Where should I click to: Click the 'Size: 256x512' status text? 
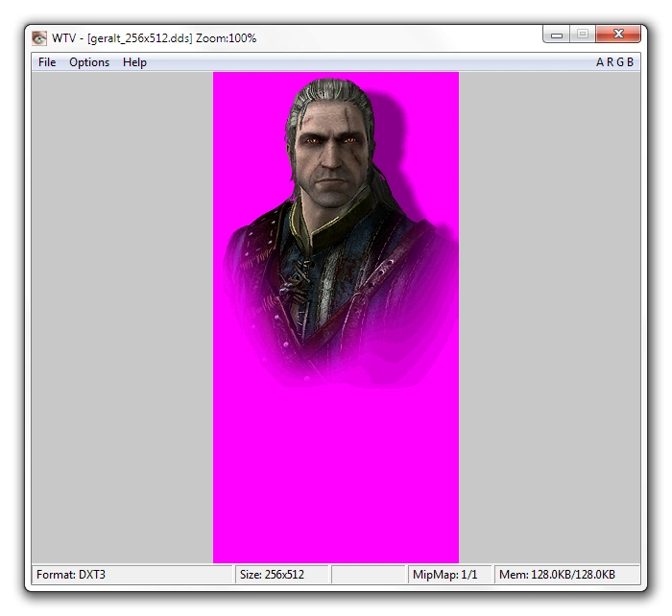point(272,575)
